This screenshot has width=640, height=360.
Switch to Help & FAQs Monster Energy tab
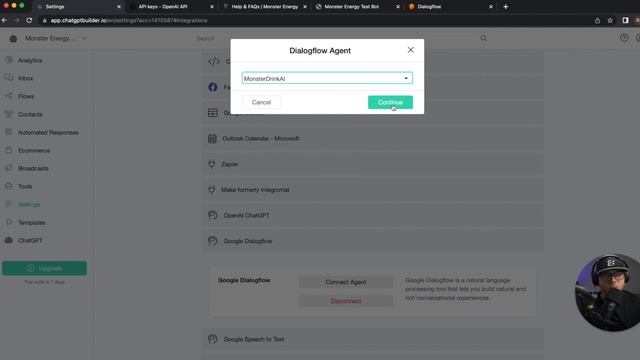pyautogui.click(x=264, y=7)
